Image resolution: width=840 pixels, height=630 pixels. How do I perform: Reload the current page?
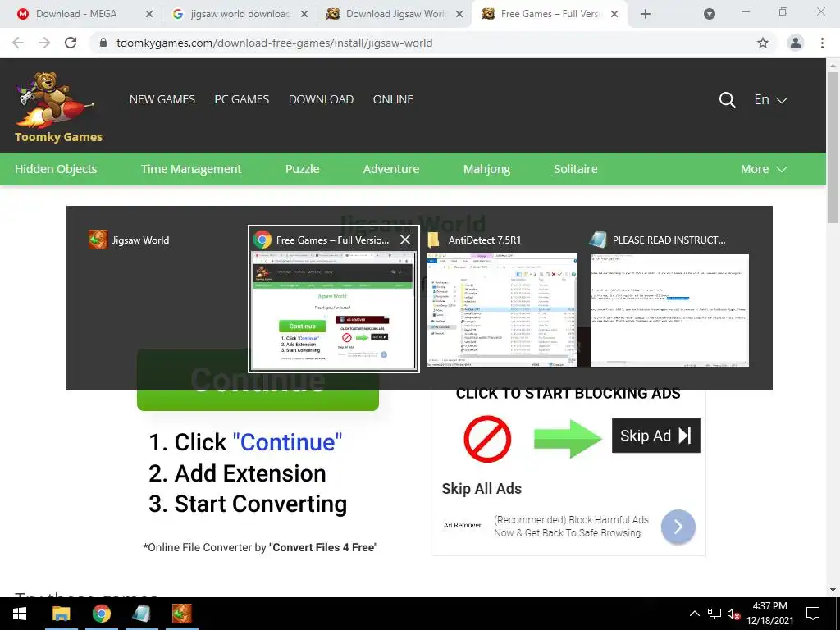[x=71, y=43]
